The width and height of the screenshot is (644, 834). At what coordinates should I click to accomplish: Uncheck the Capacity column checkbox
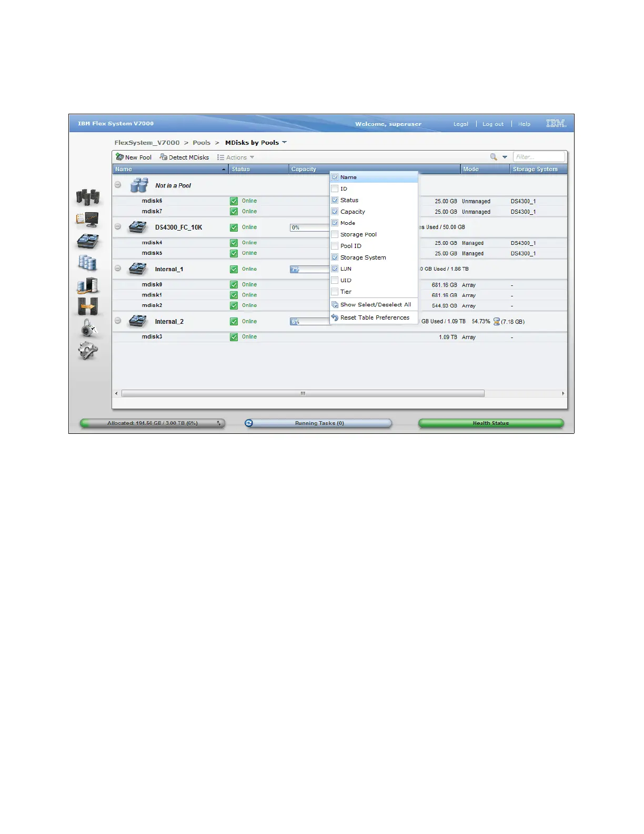click(335, 212)
